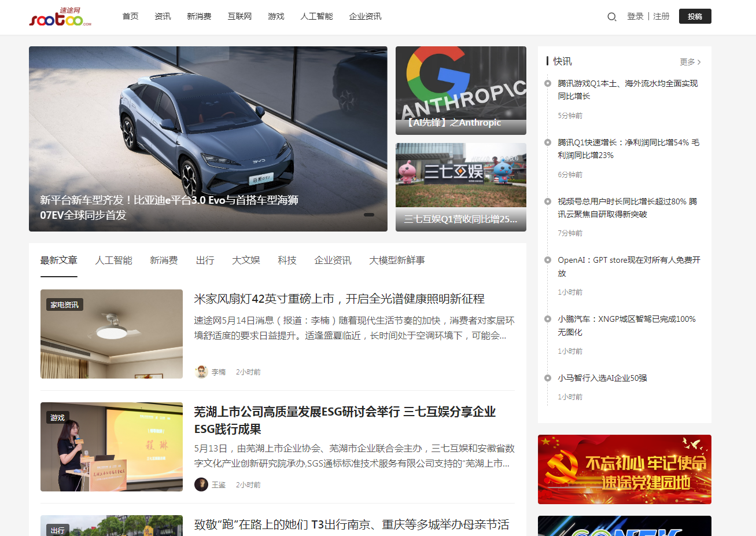
Task: Open 游戏 in top navigation
Action: click(x=276, y=16)
